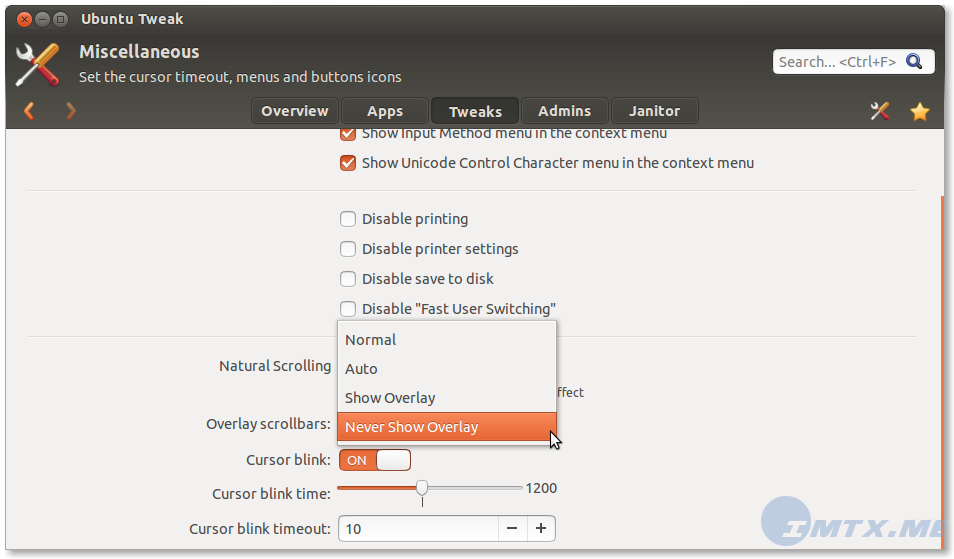Image resolution: width=954 pixels, height=559 pixels.
Task: Click the Cursor blink timeout input field
Action: [419, 529]
